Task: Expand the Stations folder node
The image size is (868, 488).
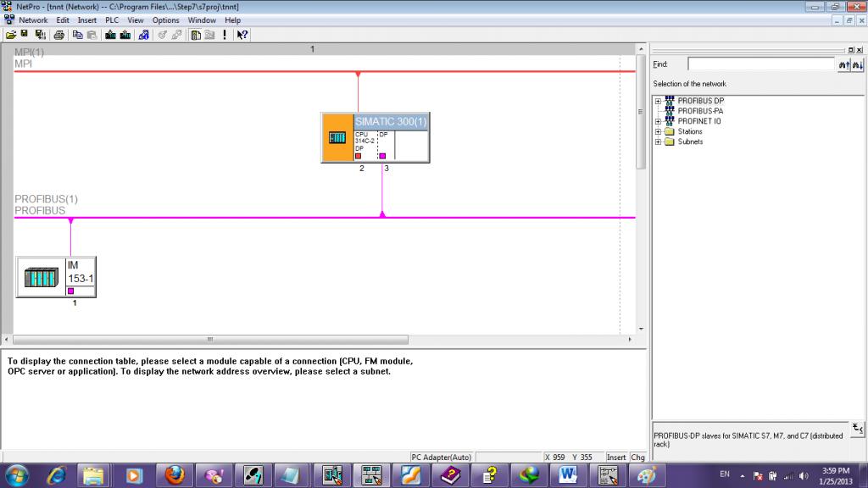Action: 658,131
